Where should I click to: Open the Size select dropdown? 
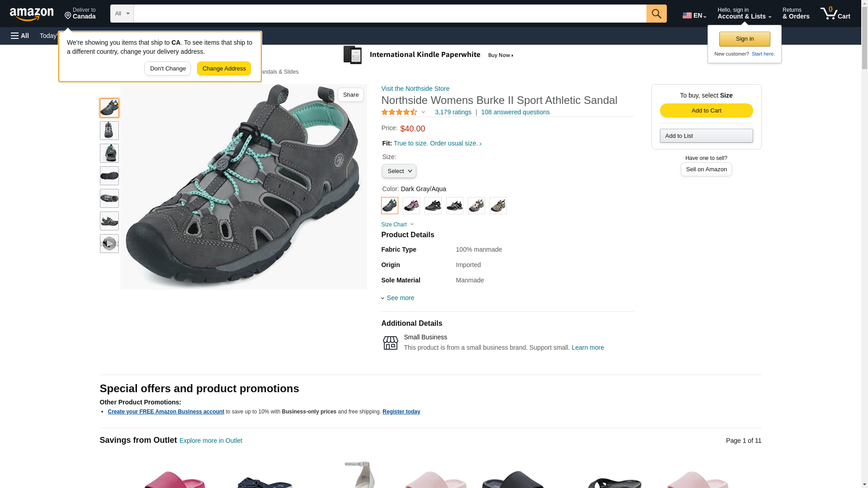(x=399, y=171)
